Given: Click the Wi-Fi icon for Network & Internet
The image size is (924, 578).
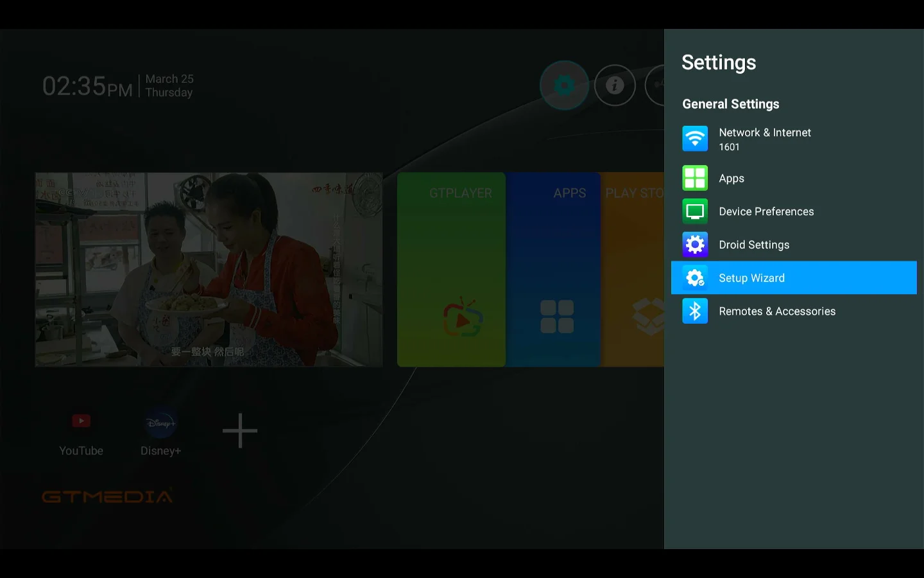Looking at the screenshot, I should point(695,139).
